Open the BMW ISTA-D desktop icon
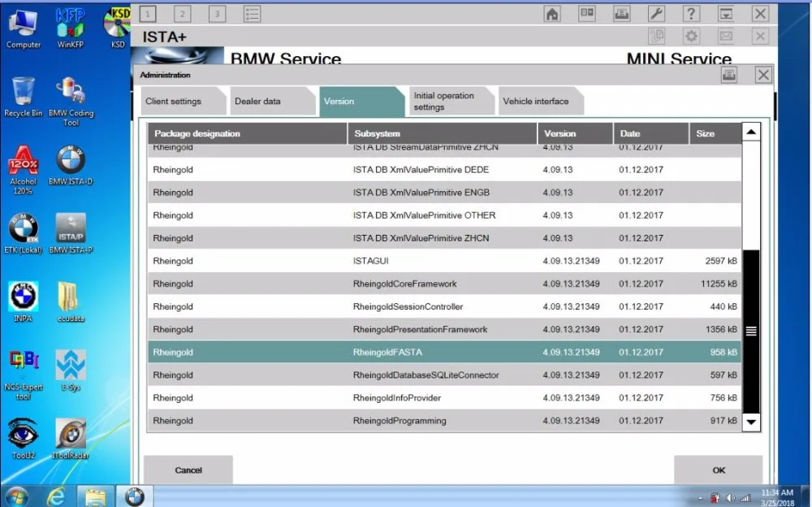Viewport: 812px width, 507px height. pyautogui.click(x=71, y=166)
